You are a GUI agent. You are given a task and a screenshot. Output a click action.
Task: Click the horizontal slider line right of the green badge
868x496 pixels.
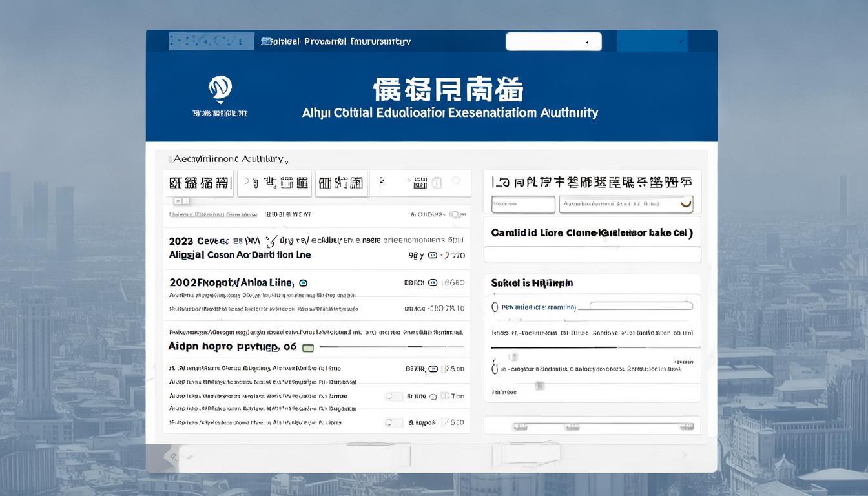[391, 347]
